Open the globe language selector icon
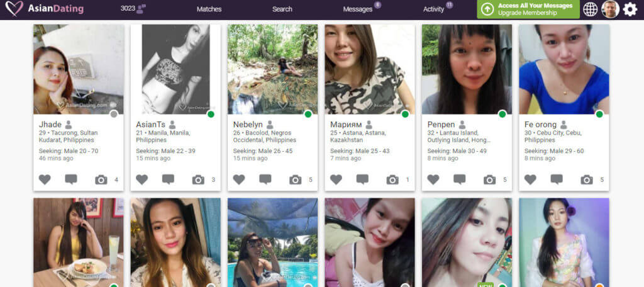The height and width of the screenshot is (287, 644). (x=590, y=9)
